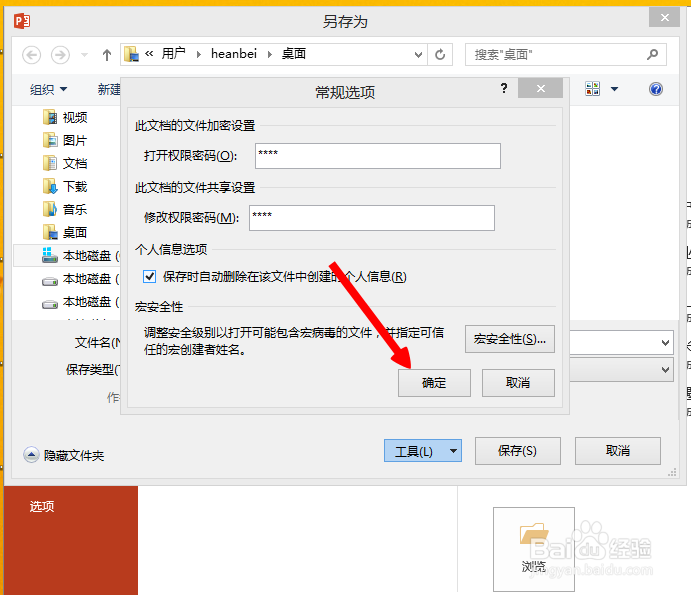Refresh the current folder
The image size is (691, 595).
(x=440, y=55)
